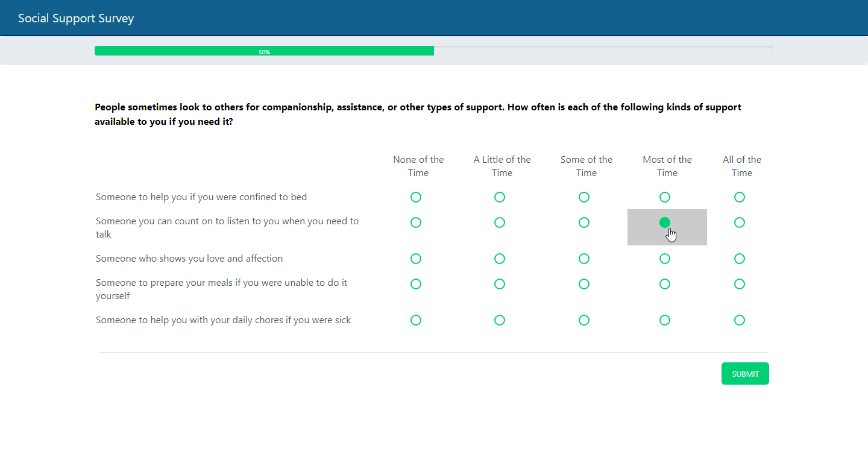Pick 'Some of the Time' for daily chores

[x=583, y=320]
